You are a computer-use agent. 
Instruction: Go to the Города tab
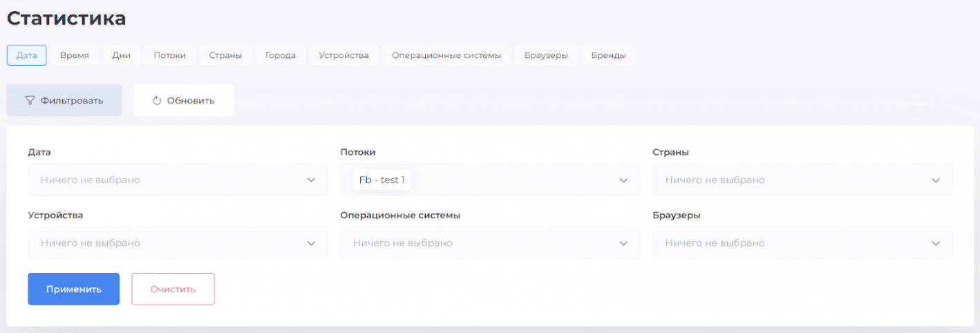click(x=281, y=55)
